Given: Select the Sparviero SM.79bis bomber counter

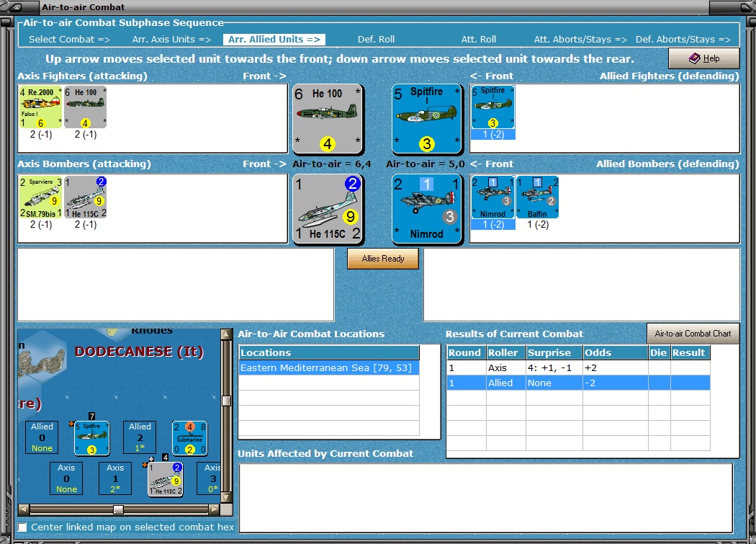Looking at the screenshot, I should (40, 197).
